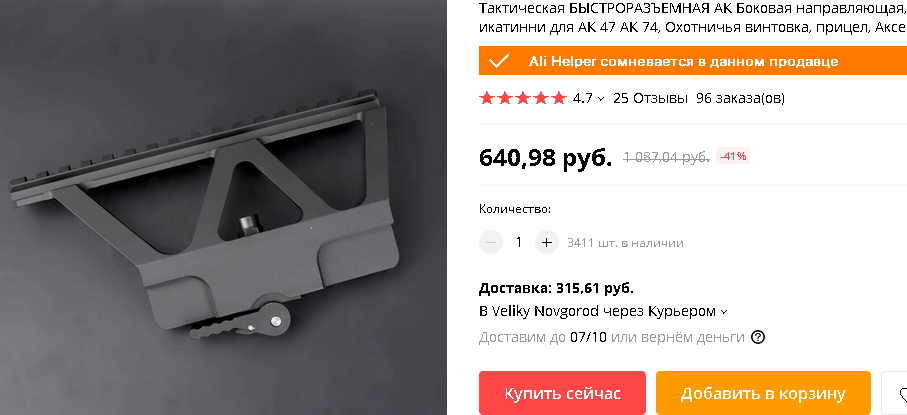Click the Ali Helper checkmark icon

tap(499, 61)
